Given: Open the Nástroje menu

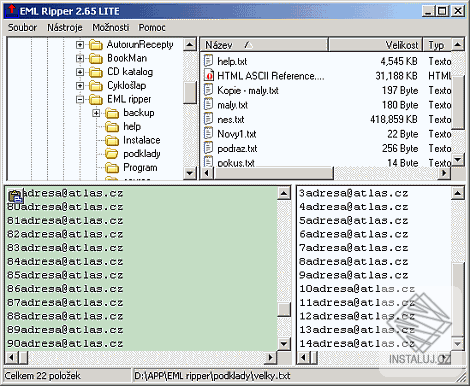Looking at the screenshot, I should [65, 28].
